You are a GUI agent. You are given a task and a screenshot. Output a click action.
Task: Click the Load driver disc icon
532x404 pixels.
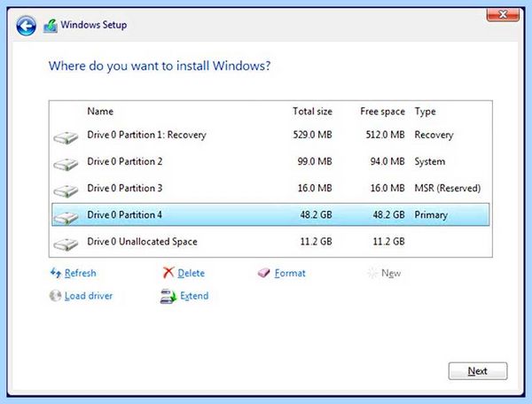pyautogui.click(x=55, y=296)
